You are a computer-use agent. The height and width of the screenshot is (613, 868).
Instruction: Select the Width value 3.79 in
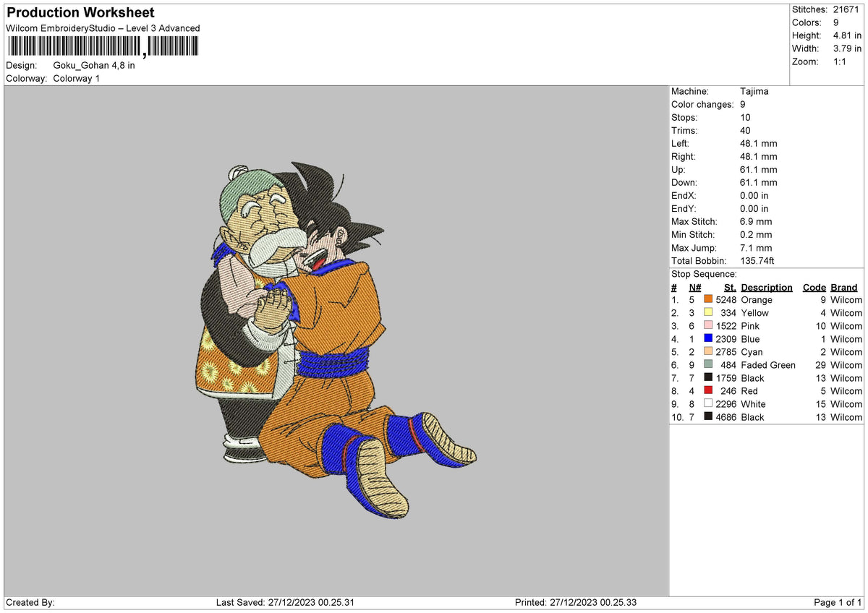point(848,48)
